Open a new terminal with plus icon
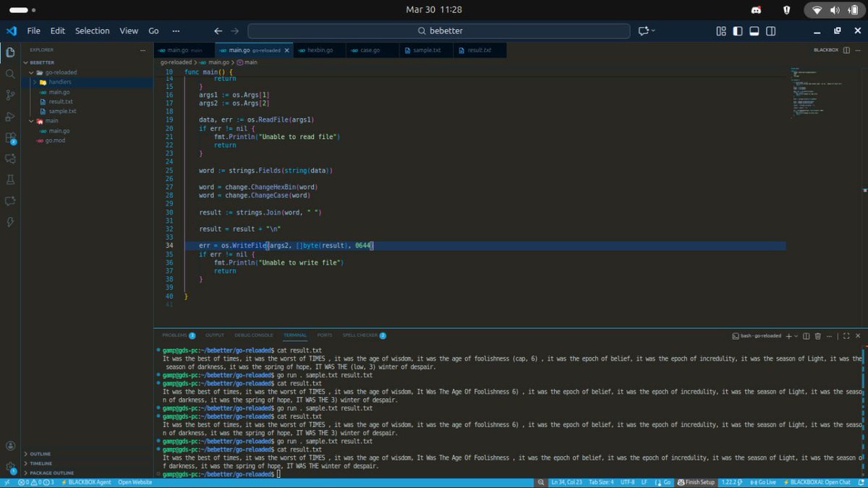Screen dimensions: 868x488 click(x=789, y=336)
